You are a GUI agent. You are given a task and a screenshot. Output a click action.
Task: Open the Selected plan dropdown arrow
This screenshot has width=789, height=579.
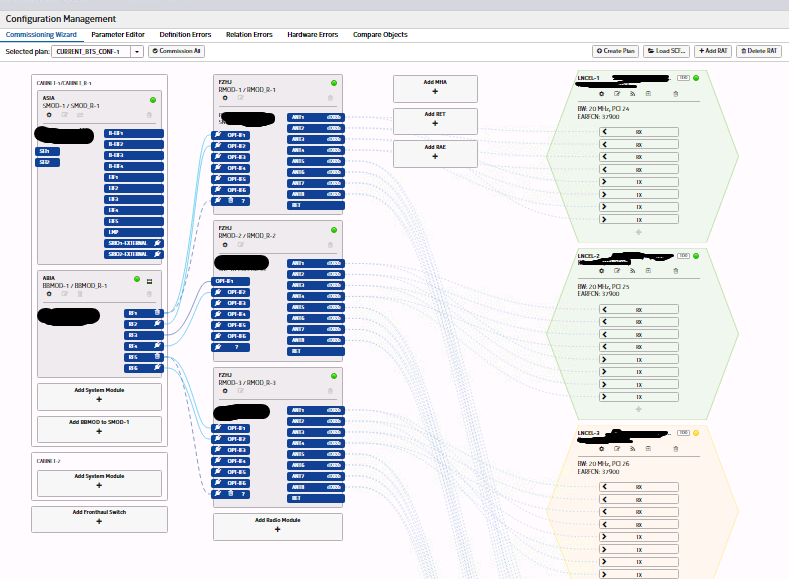point(137,51)
